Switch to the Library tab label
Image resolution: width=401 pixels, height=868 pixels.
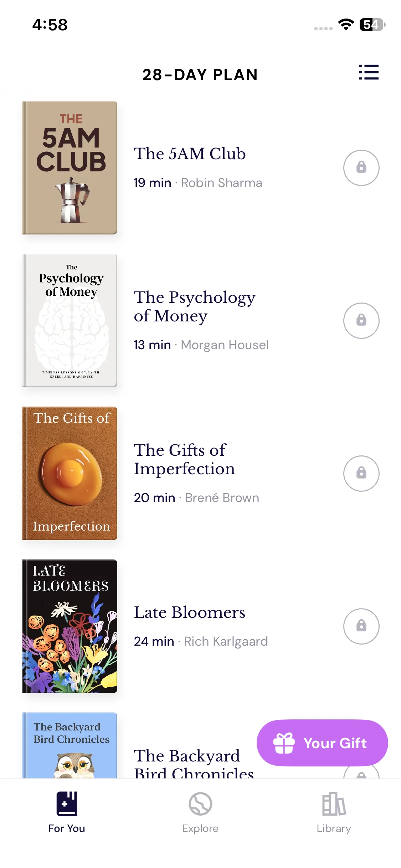[334, 828]
